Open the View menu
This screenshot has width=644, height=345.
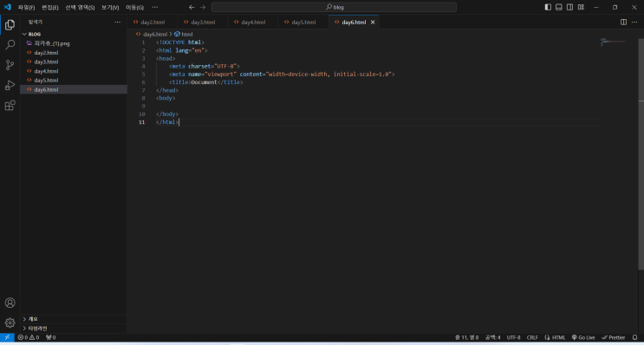pyautogui.click(x=110, y=8)
